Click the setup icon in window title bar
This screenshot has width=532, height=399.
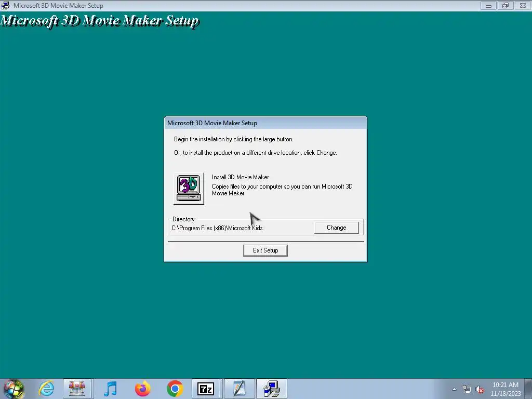5,5
